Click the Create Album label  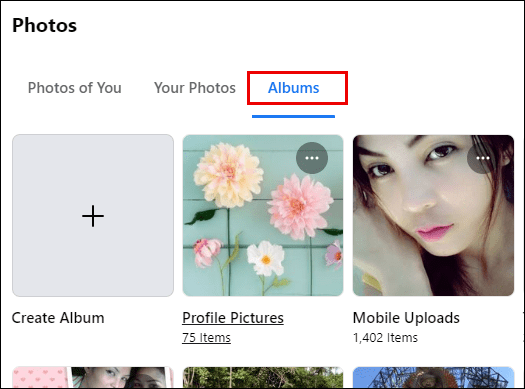tap(58, 318)
